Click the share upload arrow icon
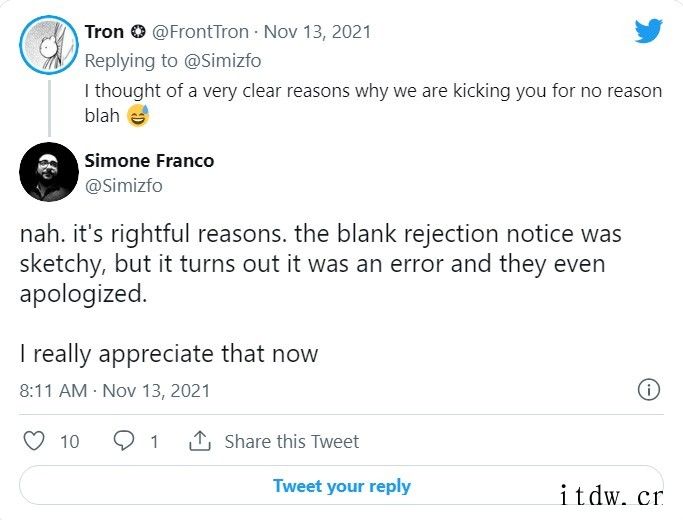 [200, 441]
